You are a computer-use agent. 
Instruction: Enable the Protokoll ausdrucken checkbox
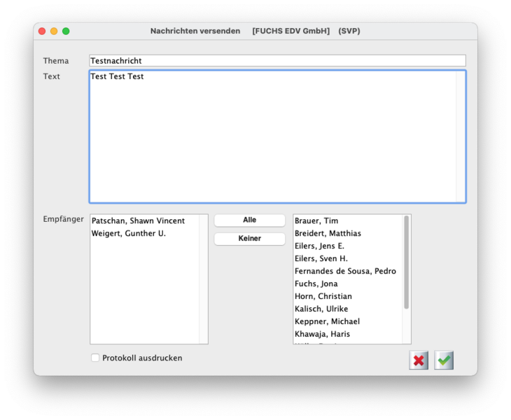(x=95, y=358)
